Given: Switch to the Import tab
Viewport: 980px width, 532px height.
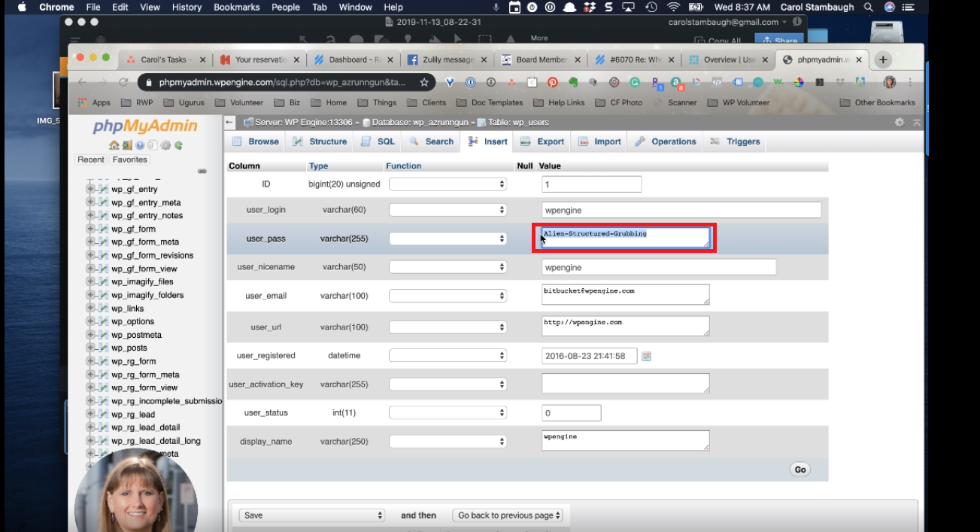Looking at the screenshot, I should pyautogui.click(x=599, y=141).
